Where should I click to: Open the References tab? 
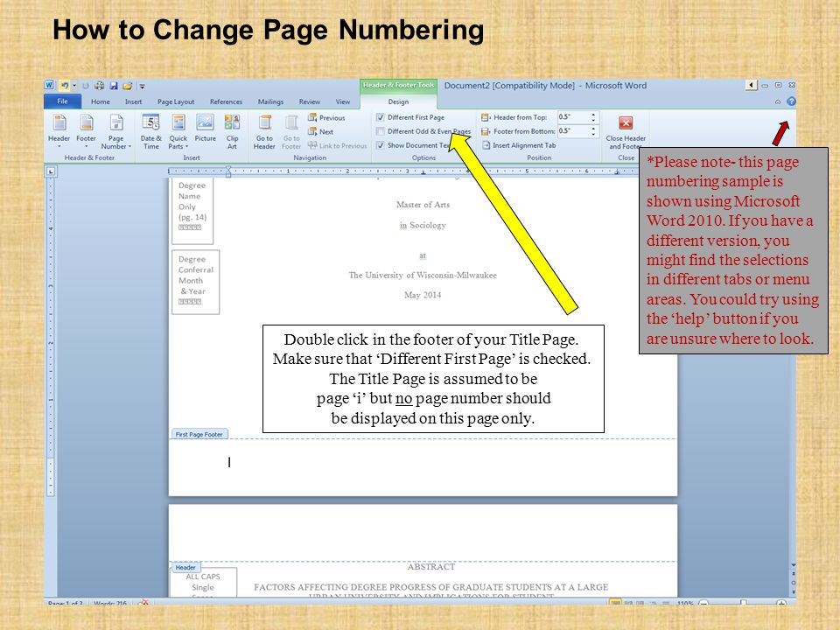(226, 101)
